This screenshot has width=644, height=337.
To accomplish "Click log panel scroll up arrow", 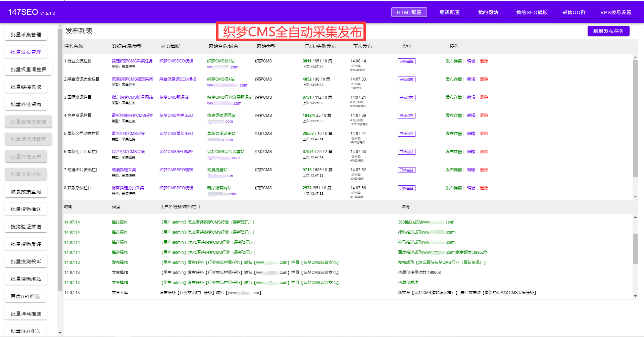I will (635, 218).
